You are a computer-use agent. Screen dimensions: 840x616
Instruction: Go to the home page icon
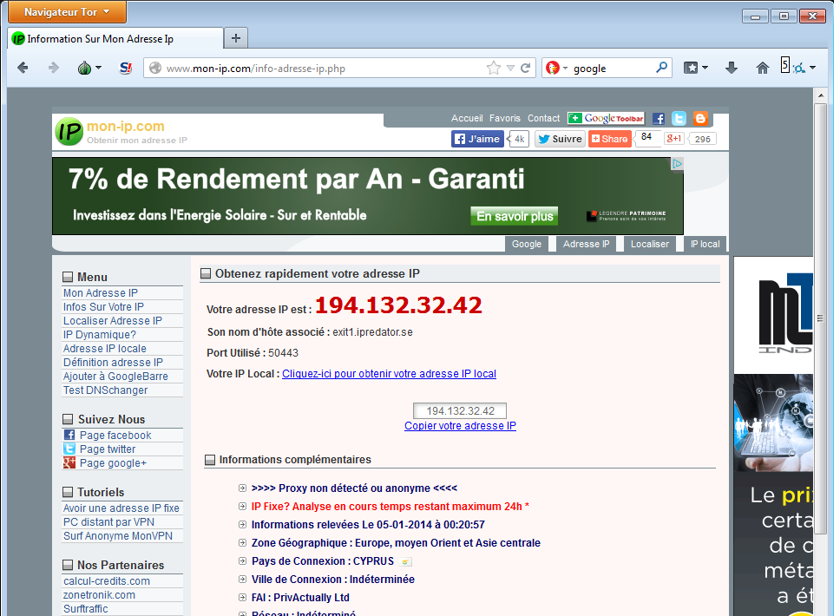pos(762,68)
